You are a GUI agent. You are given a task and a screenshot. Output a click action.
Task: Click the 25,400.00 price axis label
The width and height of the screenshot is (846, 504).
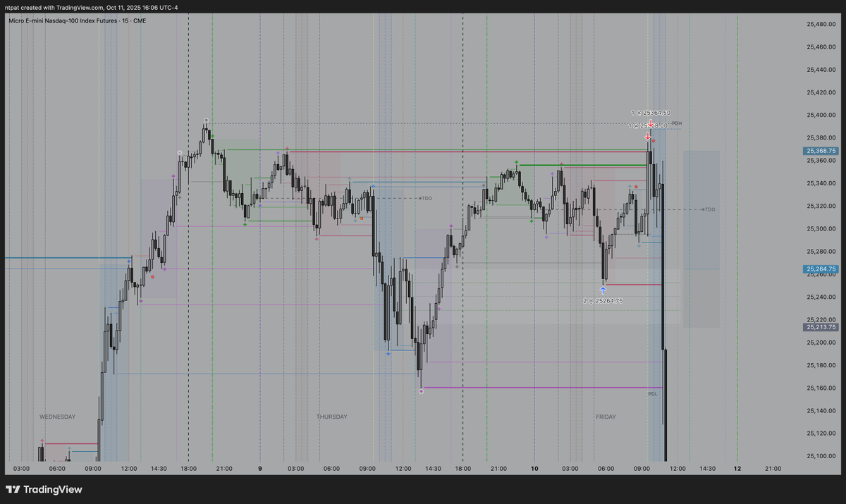821,115
